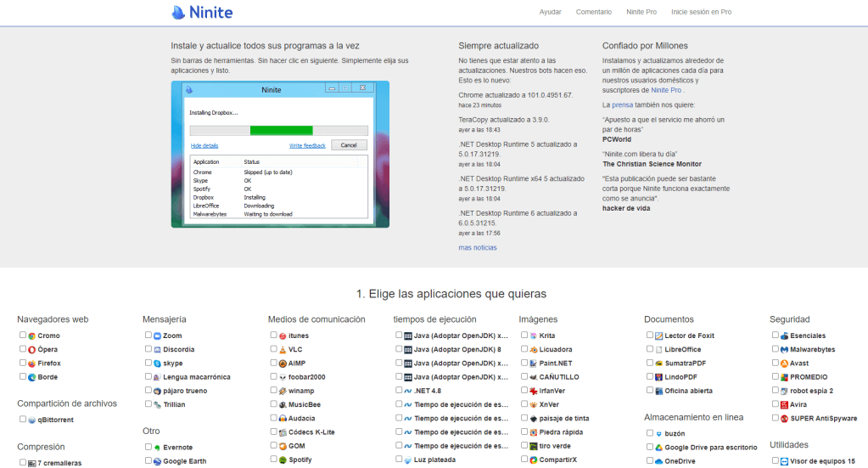The height and width of the screenshot is (468, 868).
Task: Check the CompartirX checkbox
Action: (524, 460)
